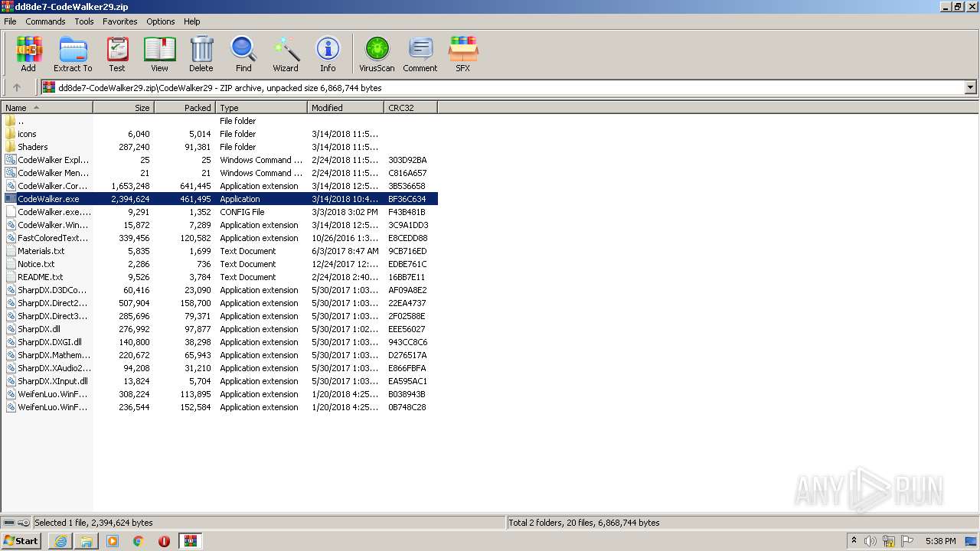Click the Windows Start button
Screen dimensions: 980x551
[x=21, y=540]
